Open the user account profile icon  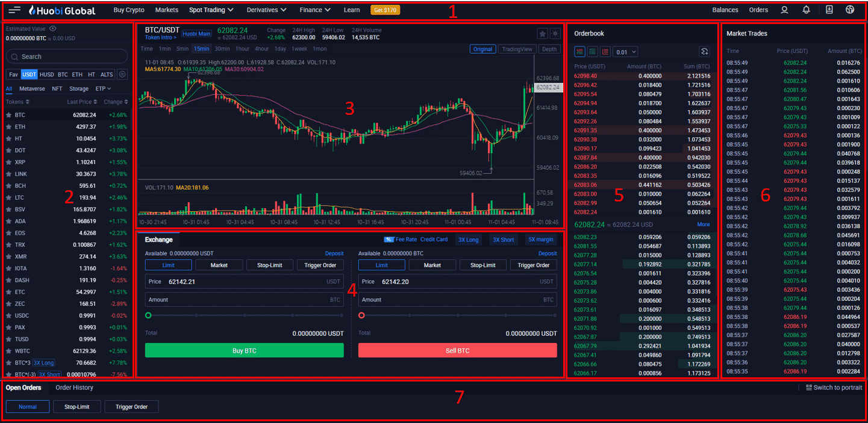784,10
